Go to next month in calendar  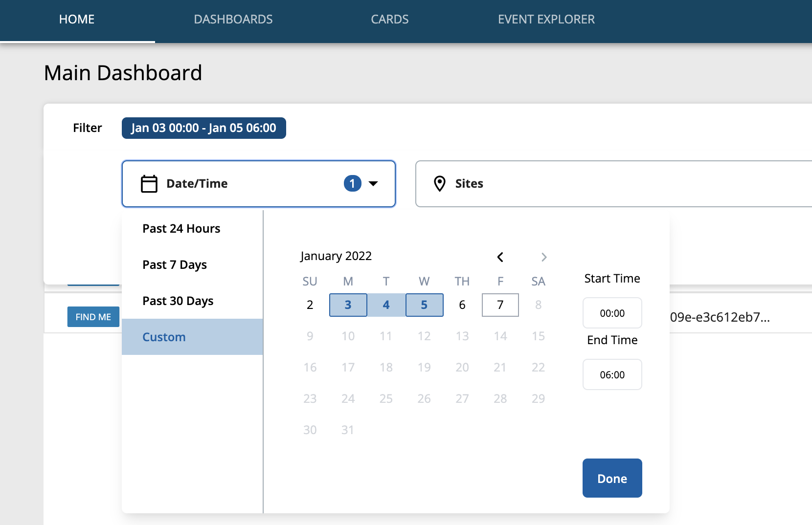544,257
